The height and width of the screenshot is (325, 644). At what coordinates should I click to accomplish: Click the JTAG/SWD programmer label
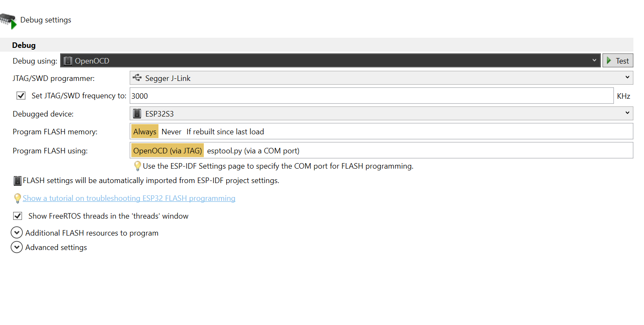coord(54,78)
